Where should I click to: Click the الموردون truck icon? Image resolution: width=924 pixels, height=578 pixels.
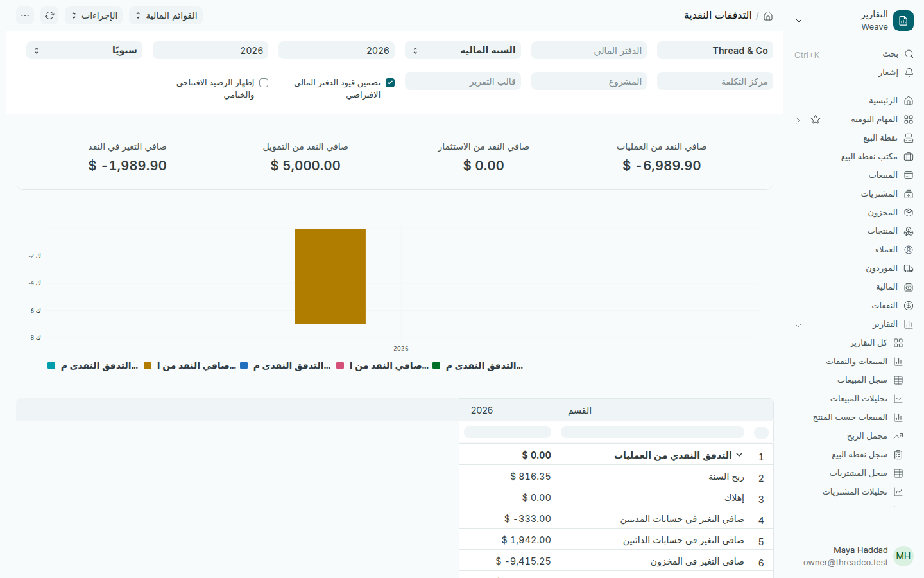(909, 268)
